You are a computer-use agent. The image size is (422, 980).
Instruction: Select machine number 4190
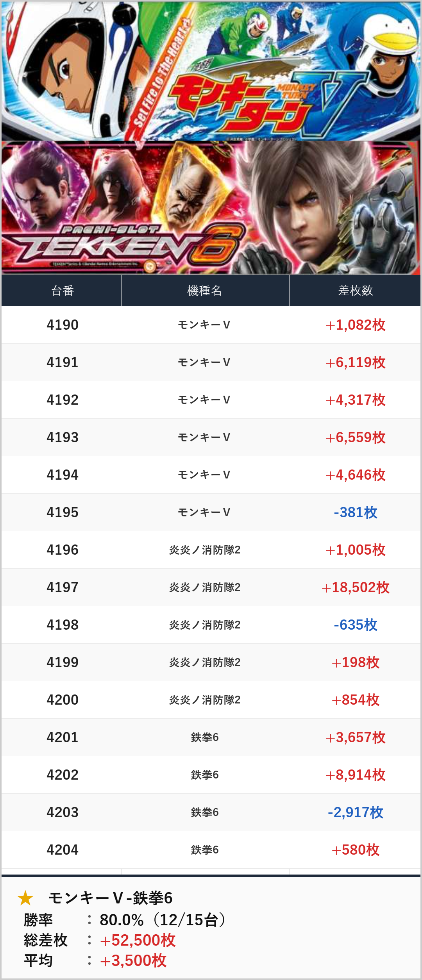[x=63, y=325]
